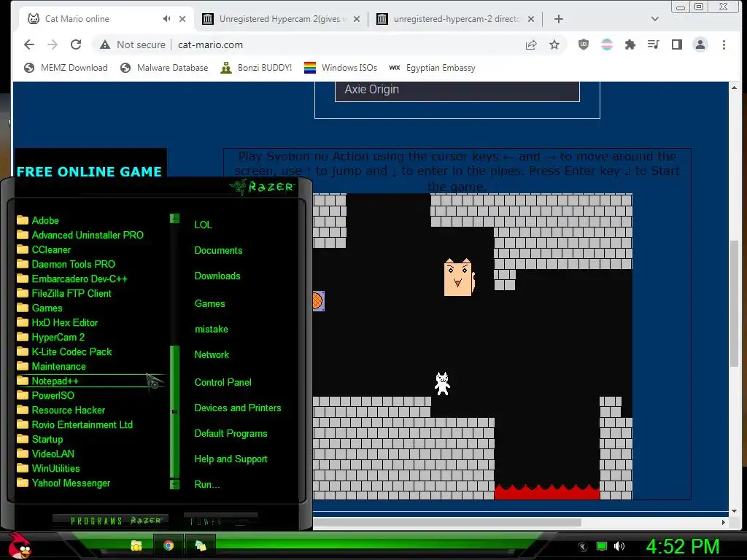Switch to unregistered-hypercam-2 directory tab

(x=456, y=19)
